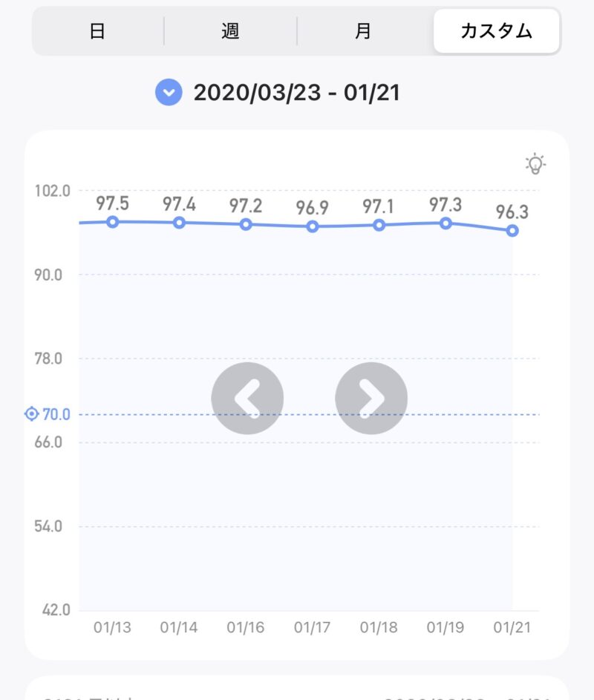Image resolution: width=594 pixels, height=700 pixels.
Task: Tap the 97.1 data point on 01/18
Action: coord(379,225)
